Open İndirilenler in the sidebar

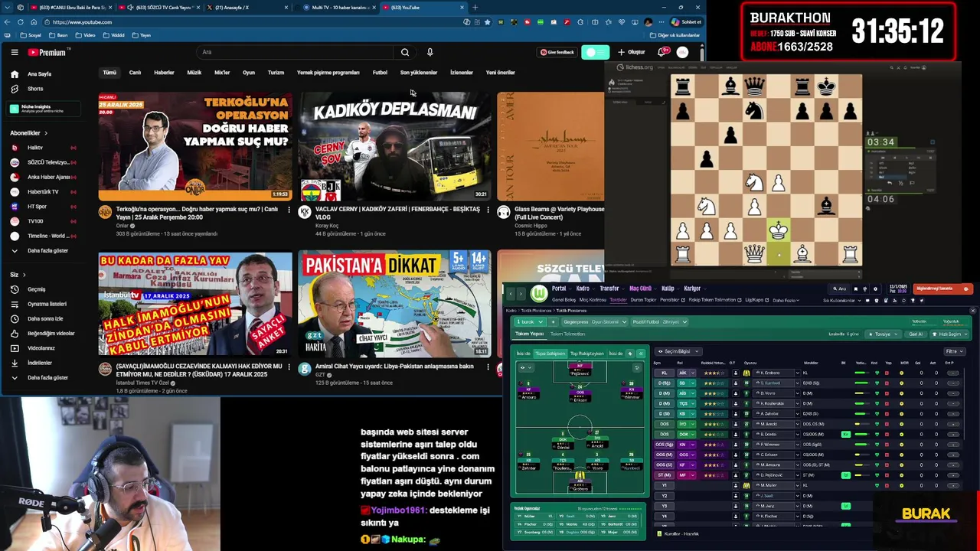pos(40,363)
